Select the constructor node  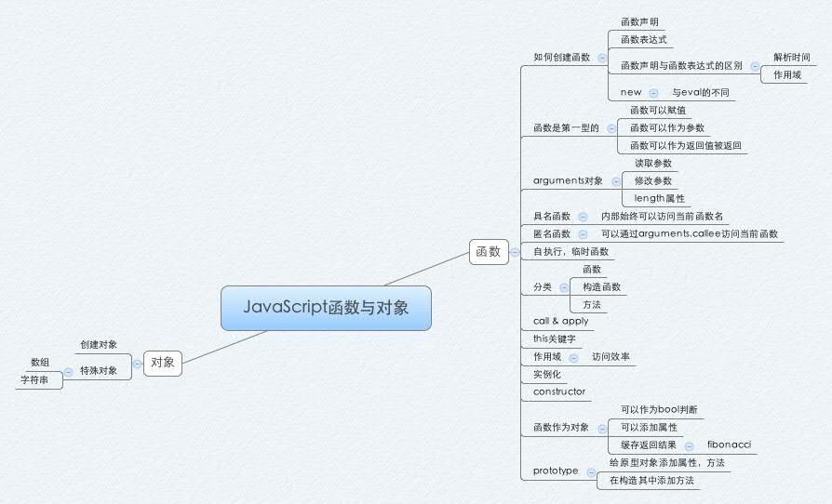pos(558,391)
